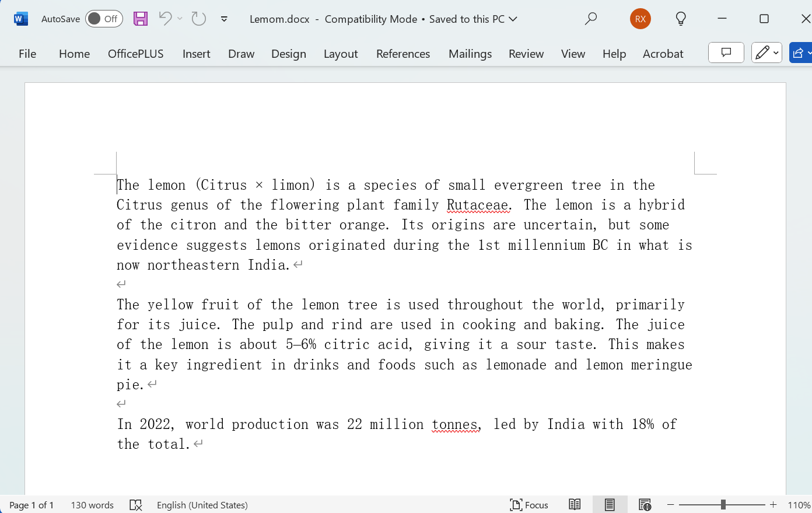Click the Redo icon
Viewport: 812px width, 513px height.
point(198,19)
